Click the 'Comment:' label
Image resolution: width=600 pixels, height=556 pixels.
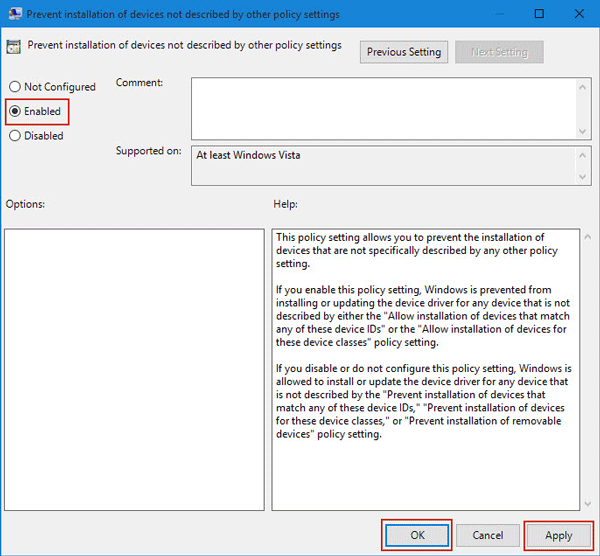139,82
